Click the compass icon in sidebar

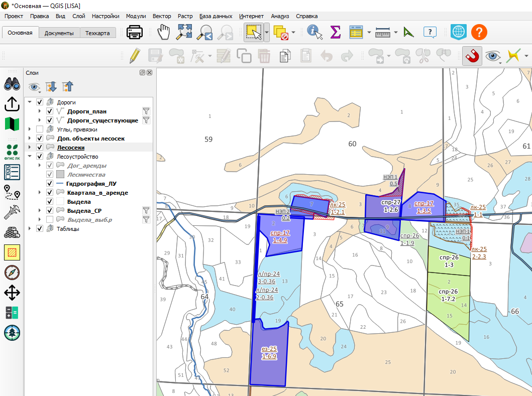(12, 273)
